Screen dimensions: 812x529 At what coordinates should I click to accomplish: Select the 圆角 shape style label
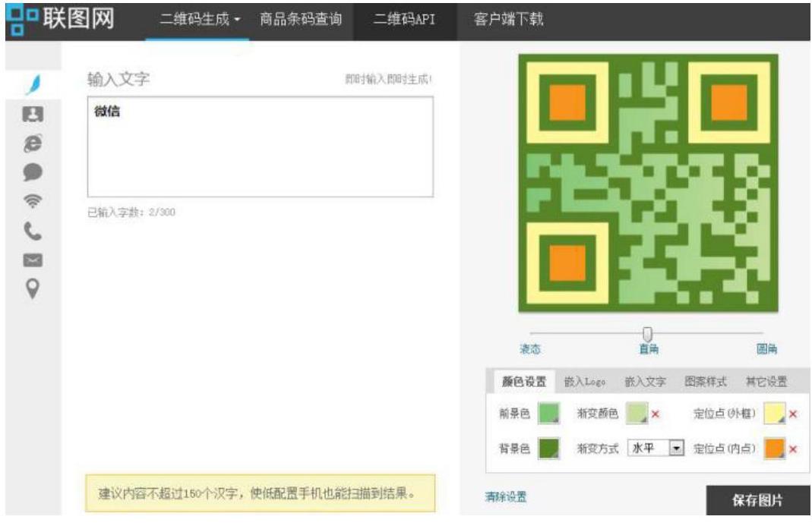(766, 349)
